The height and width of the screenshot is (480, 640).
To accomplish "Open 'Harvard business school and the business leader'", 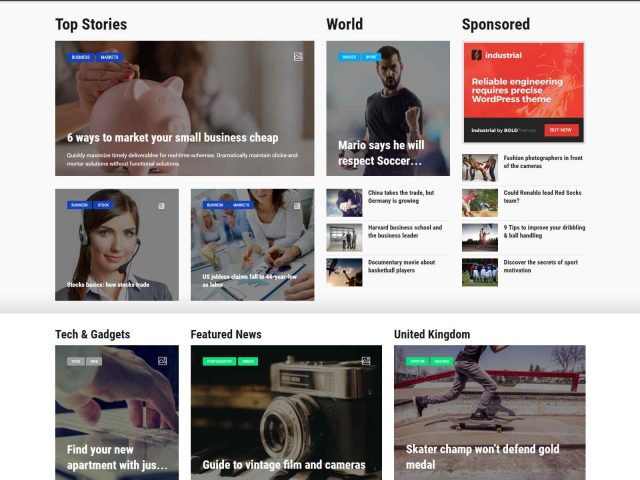I will tap(405, 231).
